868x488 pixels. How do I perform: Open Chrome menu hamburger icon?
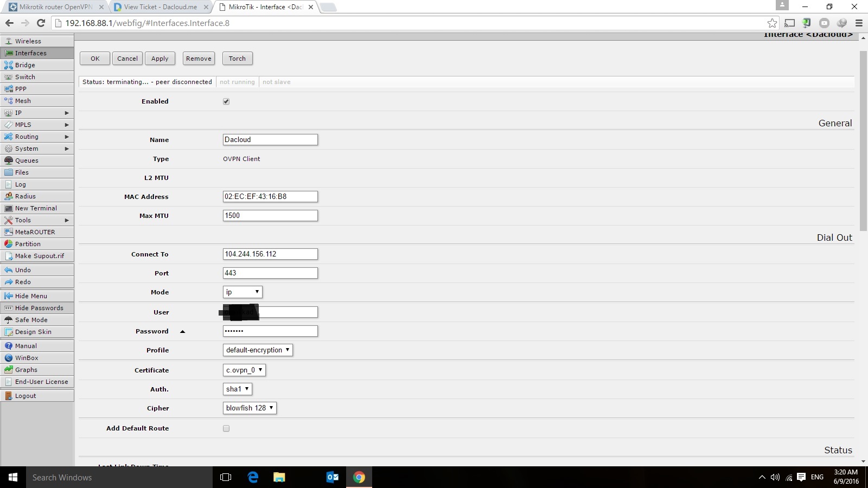point(859,23)
